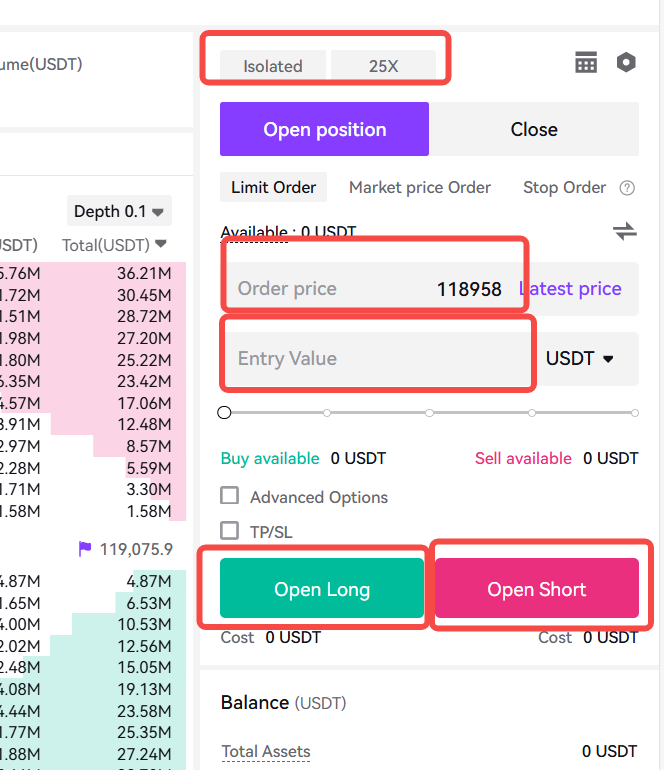Switch to the Close tab
Viewport: 664px width, 770px height.
(x=534, y=129)
